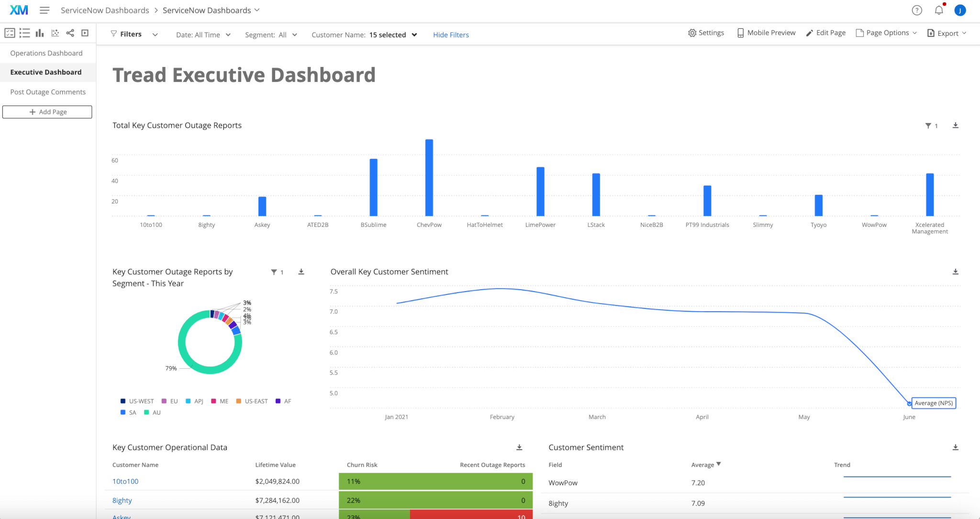Screen dimensions: 980x519
Task: Uncheck the Average (NPS) checkbox on the sentiment chart
Action: pos(909,404)
